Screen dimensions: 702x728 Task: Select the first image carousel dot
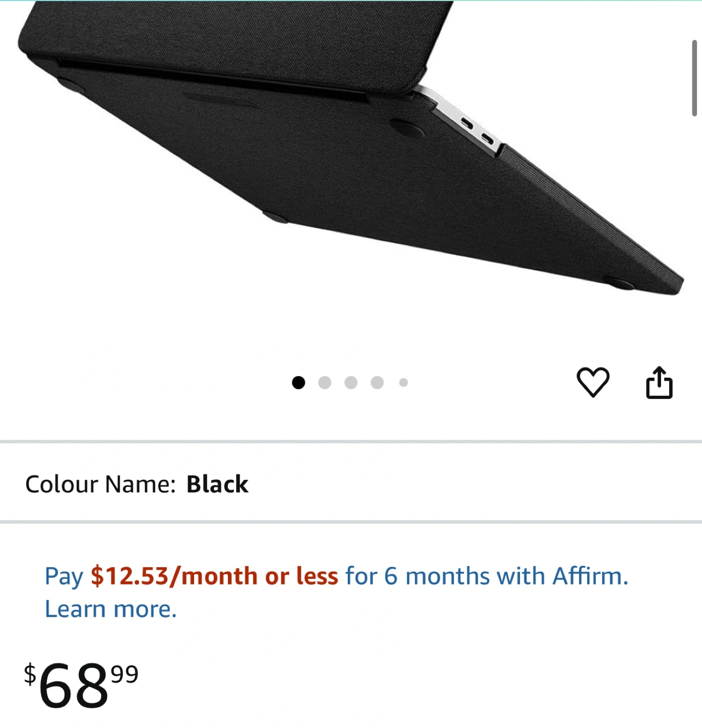click(x=299, y=383)
